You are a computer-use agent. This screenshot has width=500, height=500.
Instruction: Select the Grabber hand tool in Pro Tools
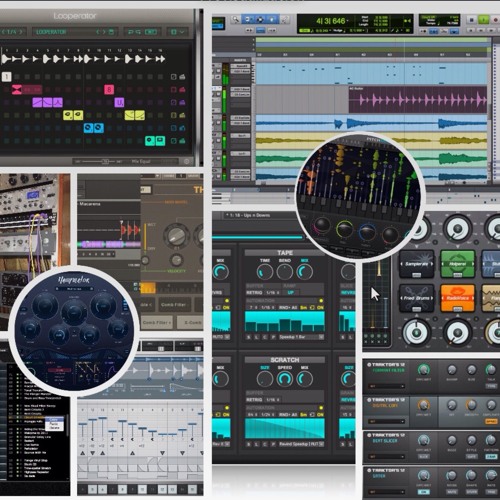(x=272, y=19)
